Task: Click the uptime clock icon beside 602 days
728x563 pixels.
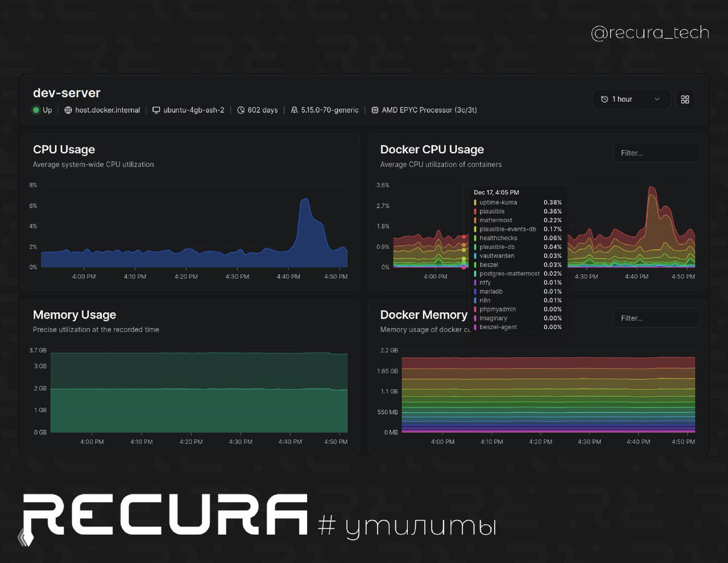Action: tap(241, 110)
